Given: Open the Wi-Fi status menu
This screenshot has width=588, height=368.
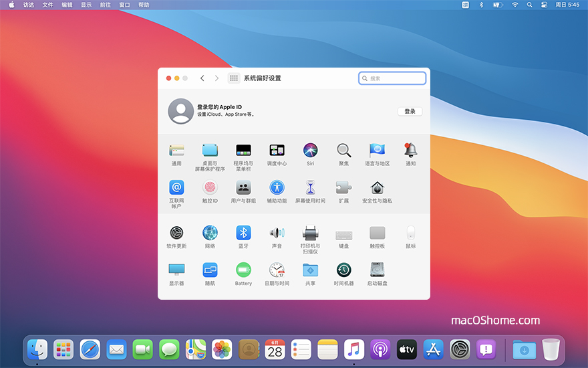Looking at the screenshot, I should coord(515,5).
